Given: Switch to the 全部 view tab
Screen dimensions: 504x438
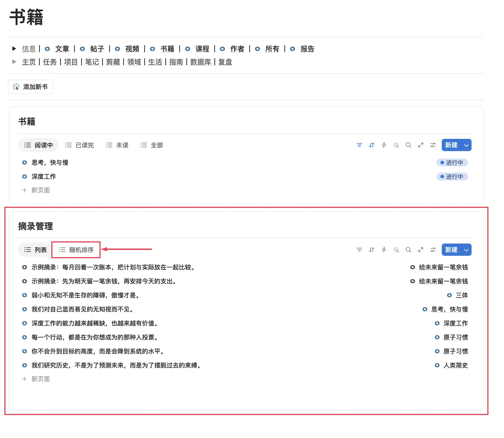Looking at the screenshot, I should 152,145.
